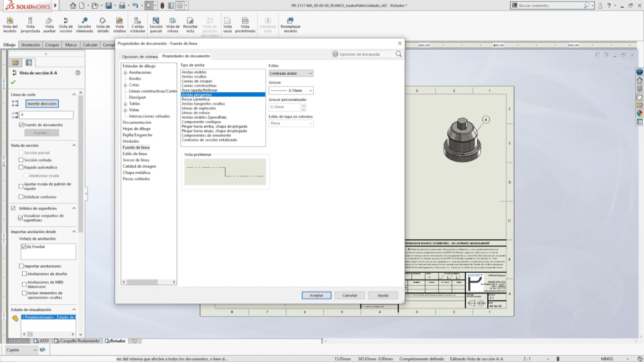Insert a Vista vacía

[x=227, y=25]
